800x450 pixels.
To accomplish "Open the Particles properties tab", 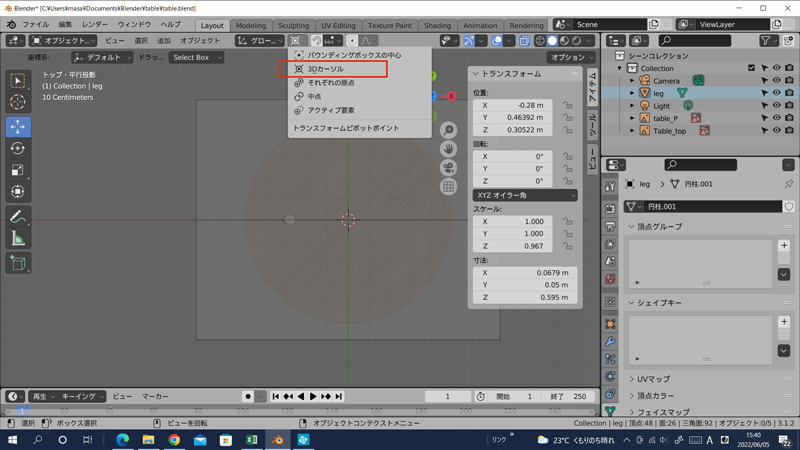I will [x=610, y=359].
